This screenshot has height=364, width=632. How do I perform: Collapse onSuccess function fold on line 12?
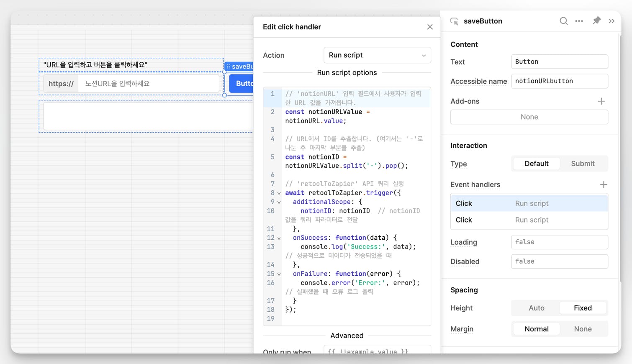(x=279, y=238)
